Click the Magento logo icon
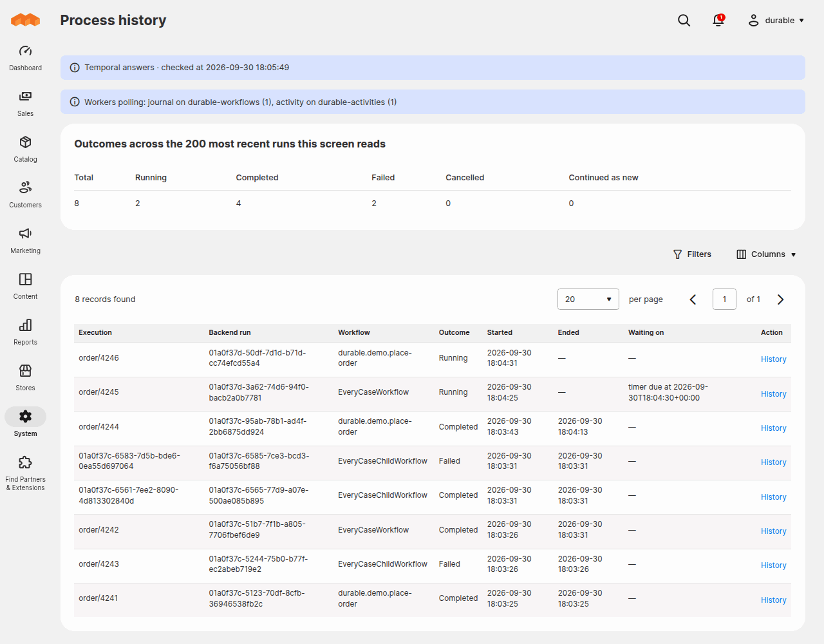This screenshot has height=644, width=824. tap(25, 20)
